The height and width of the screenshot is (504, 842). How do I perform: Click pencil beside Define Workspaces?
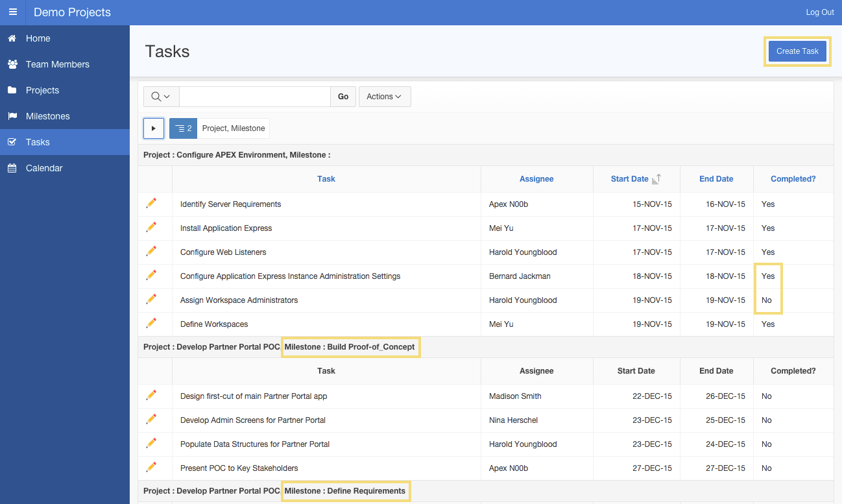point(151,324)
